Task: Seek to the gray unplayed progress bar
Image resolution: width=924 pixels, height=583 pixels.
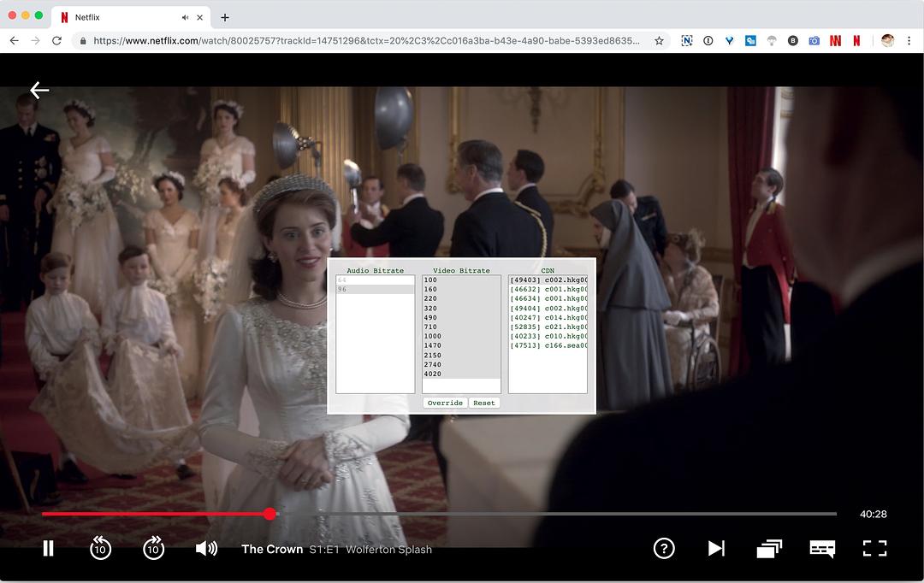Action: (556, 514)
